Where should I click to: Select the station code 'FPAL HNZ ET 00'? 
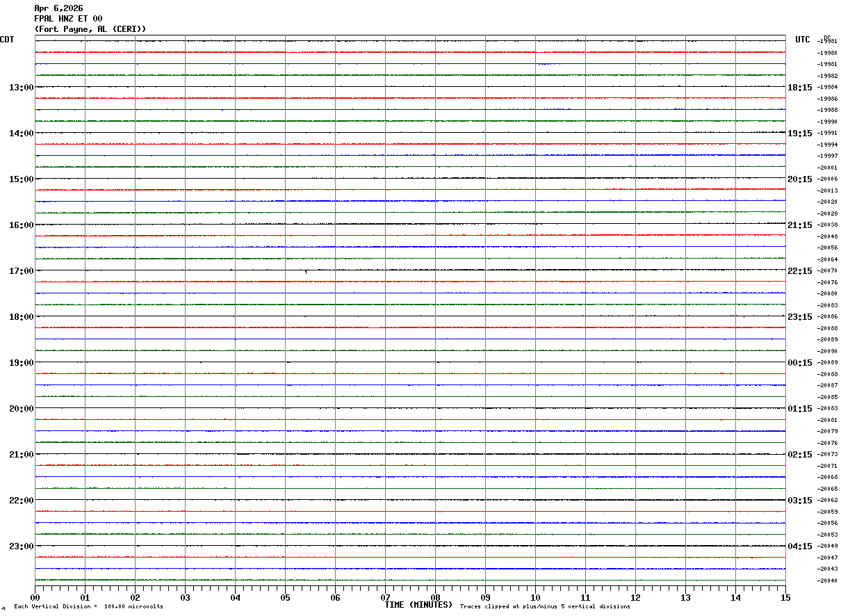(68, 19)
